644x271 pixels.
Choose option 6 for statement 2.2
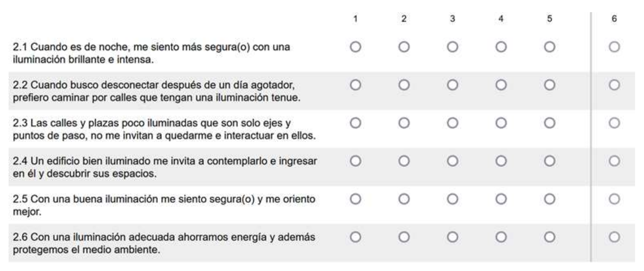point(614,85)
